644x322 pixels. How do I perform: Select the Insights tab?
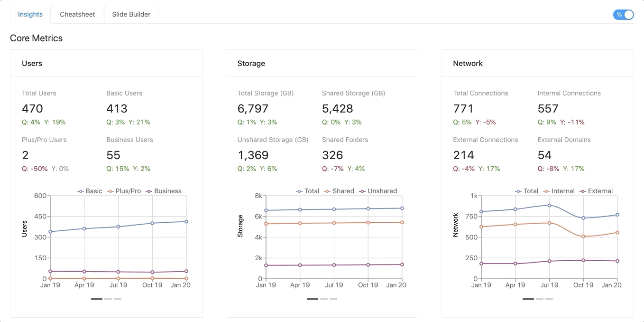pos(30,14)
